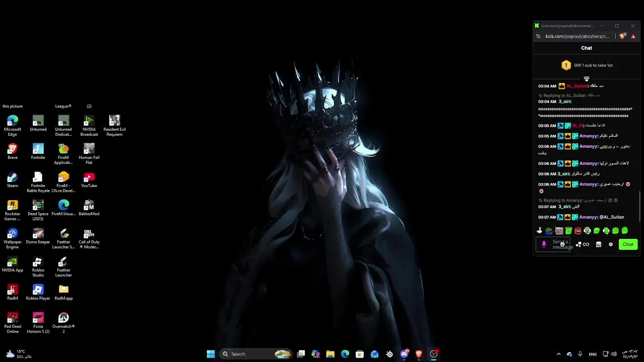Open Microsoft Edge desktop shortcut
Screen dimensions: 644x362
(13, 126)
